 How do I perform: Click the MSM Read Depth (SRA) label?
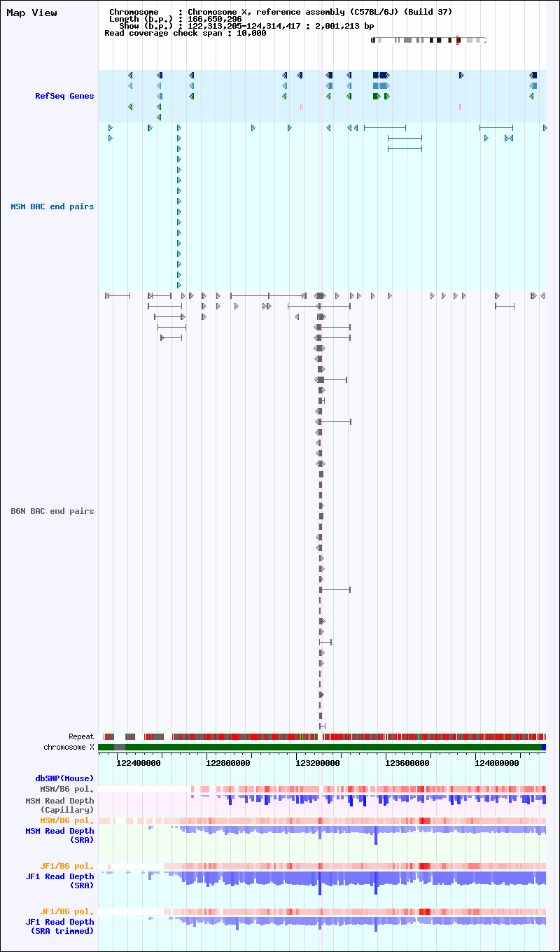pos(59,835)
